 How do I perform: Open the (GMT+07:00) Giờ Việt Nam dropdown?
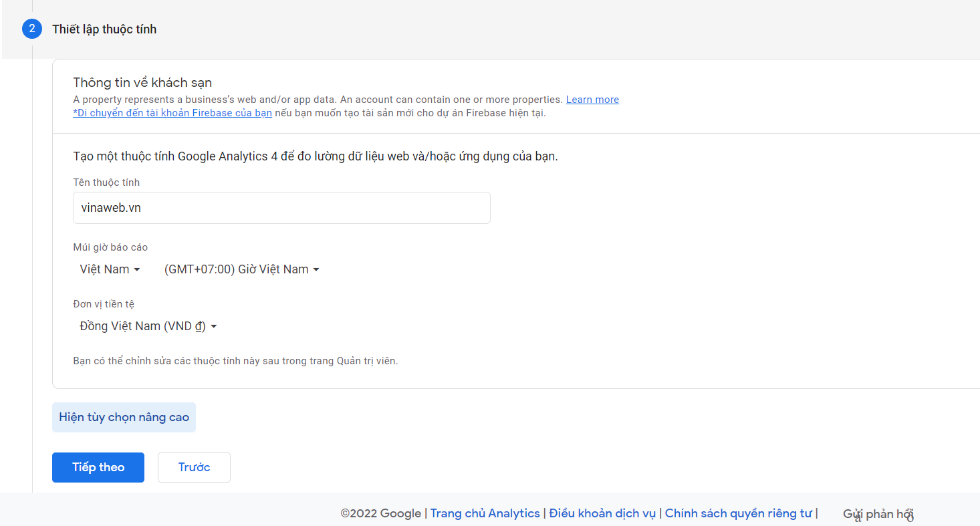[242, 269]
